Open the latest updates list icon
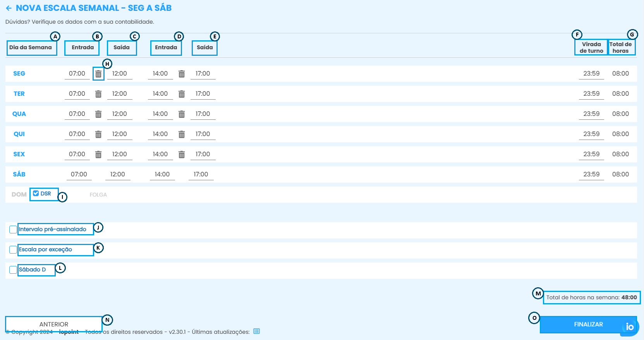The height and width of the screenshot is (340, 644). [256, 331]
